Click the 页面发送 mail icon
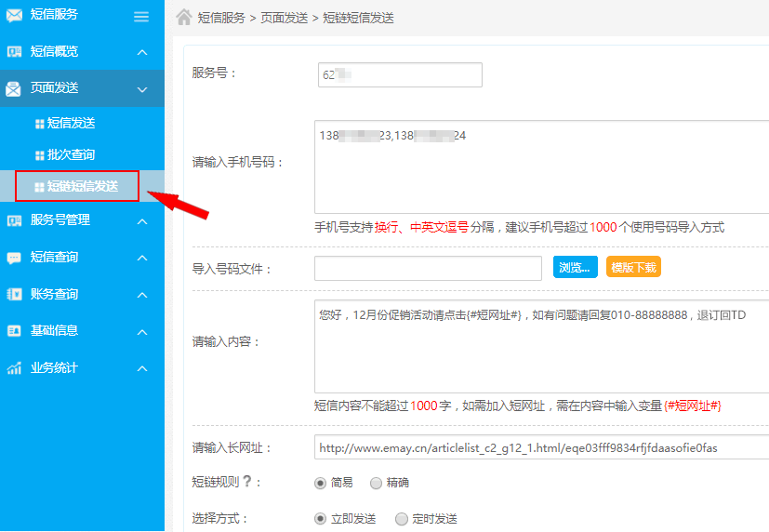This screenshot has height=532, width=769. 13,88
